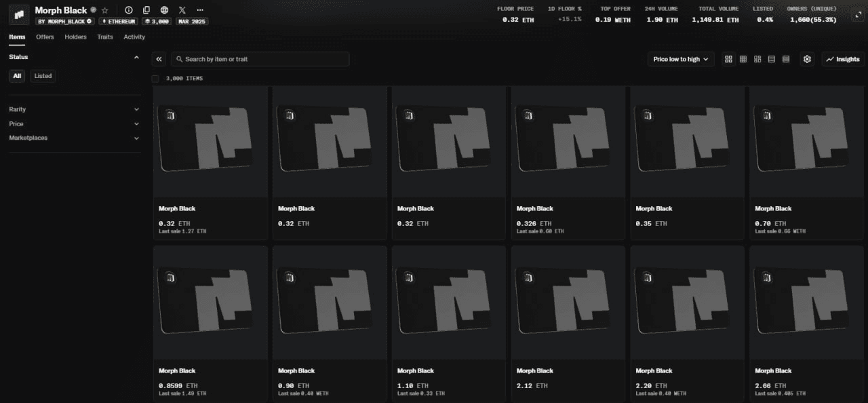Collapse the filter sidebar with double-chevron

point(159,59)
